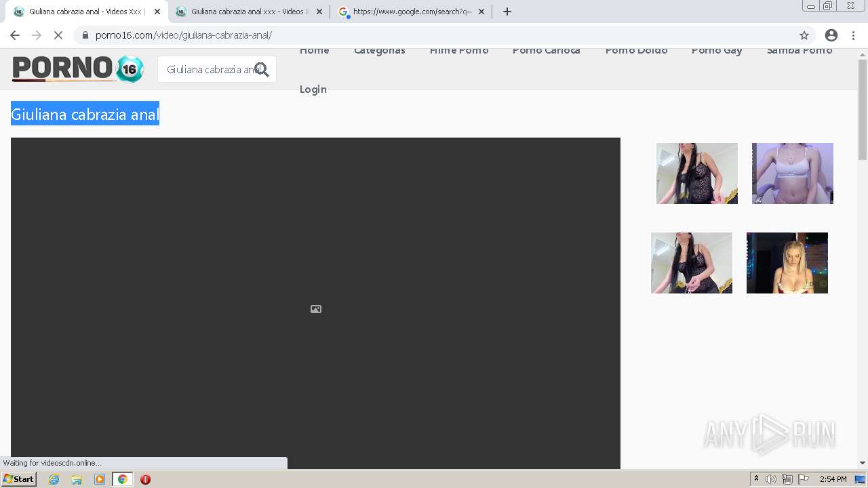Open the Chrome profile avatar menu
Image resolution: width=868 pixels, height=488 pixels.
click(x=831, y=35)
